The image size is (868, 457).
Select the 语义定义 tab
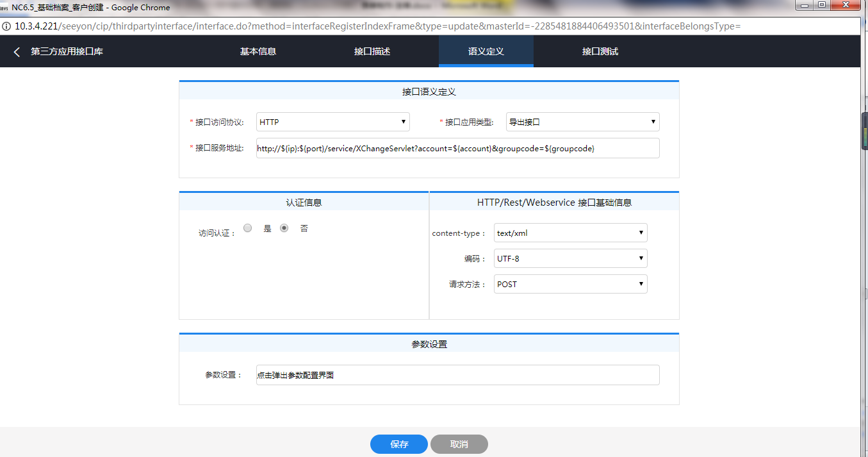tap(486, 51)
